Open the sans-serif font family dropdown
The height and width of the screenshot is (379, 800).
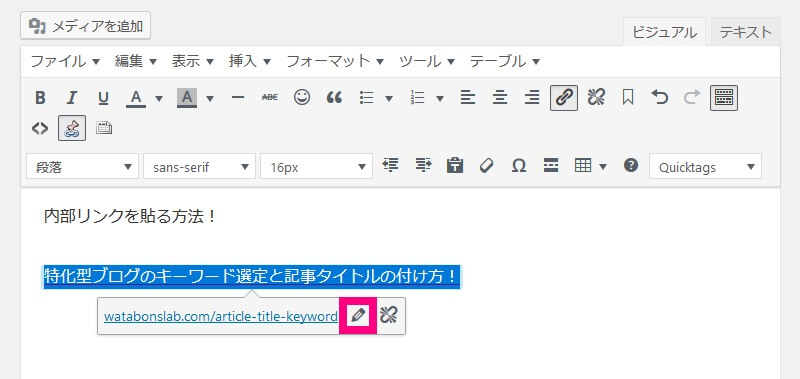coord(199,166)
